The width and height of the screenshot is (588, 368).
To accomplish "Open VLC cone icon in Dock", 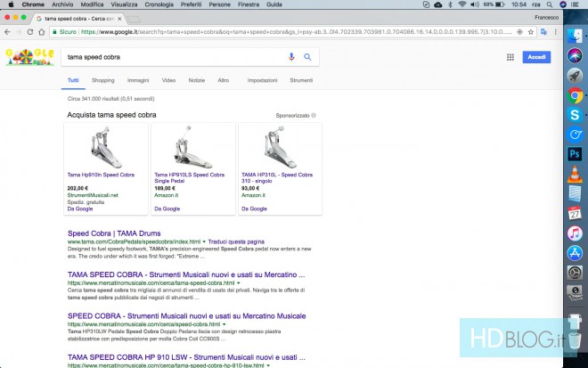I will 575,174.
